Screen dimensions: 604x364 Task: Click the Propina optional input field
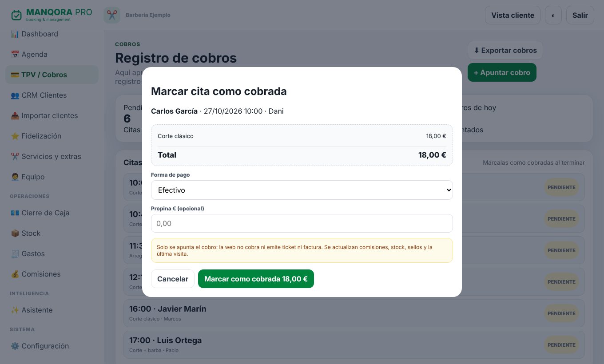click(x=302, y=223)
